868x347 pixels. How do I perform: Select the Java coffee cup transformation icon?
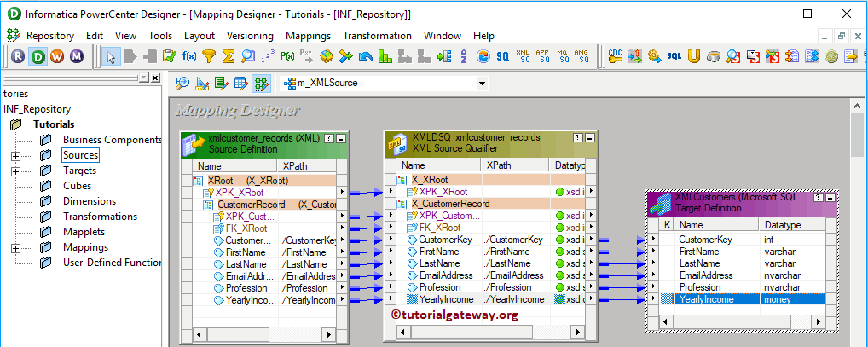[714, 56]
